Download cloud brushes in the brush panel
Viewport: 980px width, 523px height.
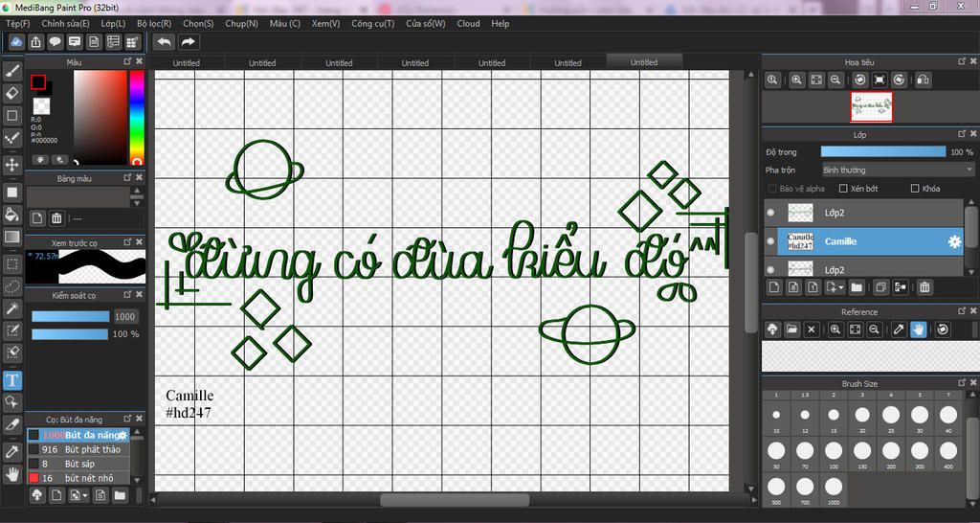coord(37,495)
